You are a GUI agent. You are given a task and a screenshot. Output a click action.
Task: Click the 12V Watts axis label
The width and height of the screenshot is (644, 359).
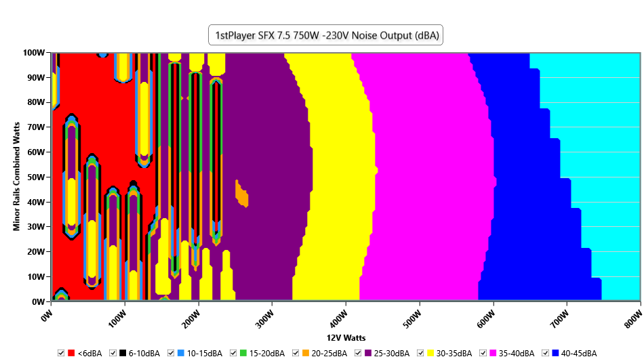(x=346, y=337)
